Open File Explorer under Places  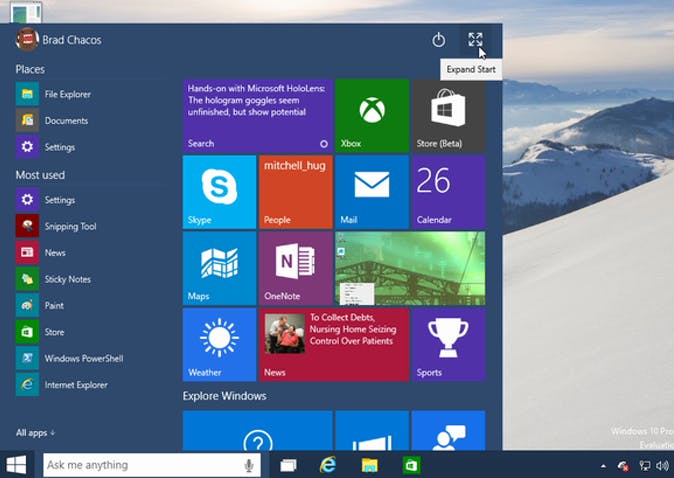(x=54, y=94)
